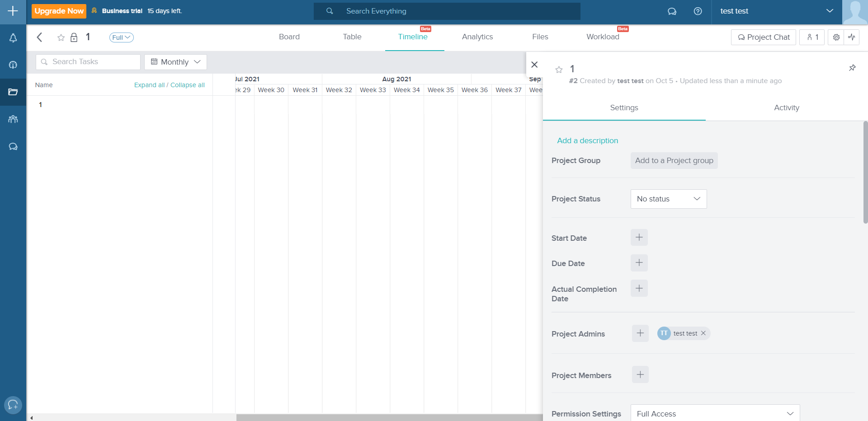Open the dashboard icon in sidebar
This screenshot has height=421, width=868.
click(x=13, y=65)
